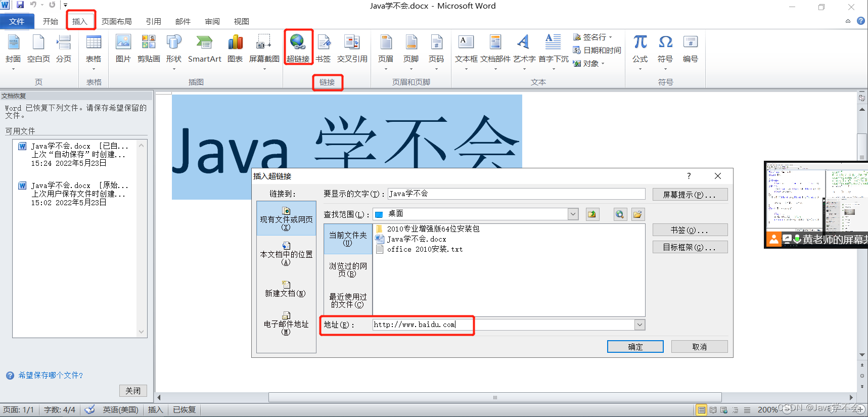
Task: Expand the Address (地址) dropdown arrow
Action: click(639, 325)
